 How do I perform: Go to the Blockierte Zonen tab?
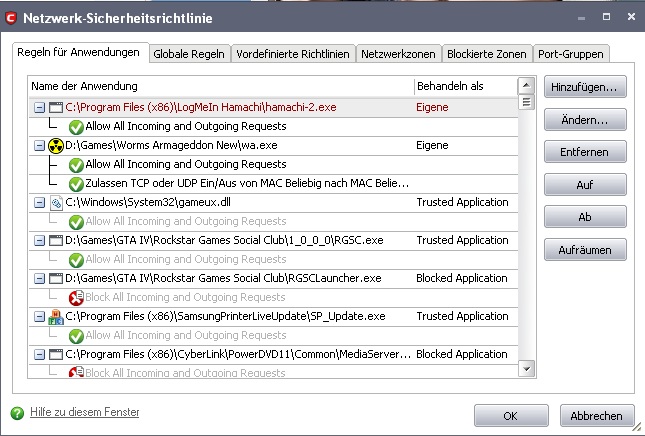487,54
